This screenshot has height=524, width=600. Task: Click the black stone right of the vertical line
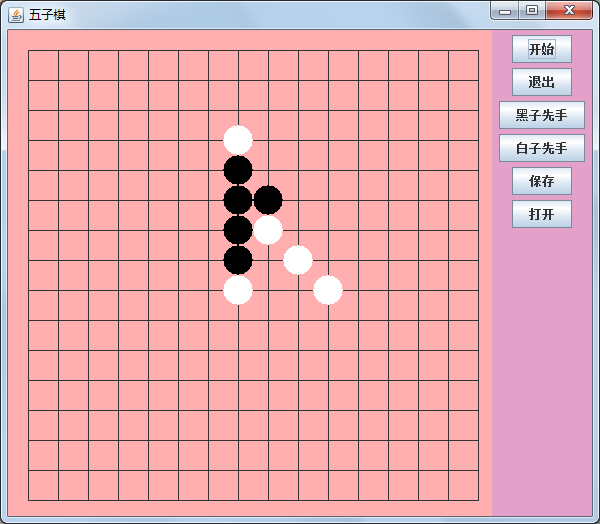(x=268, y=200)
